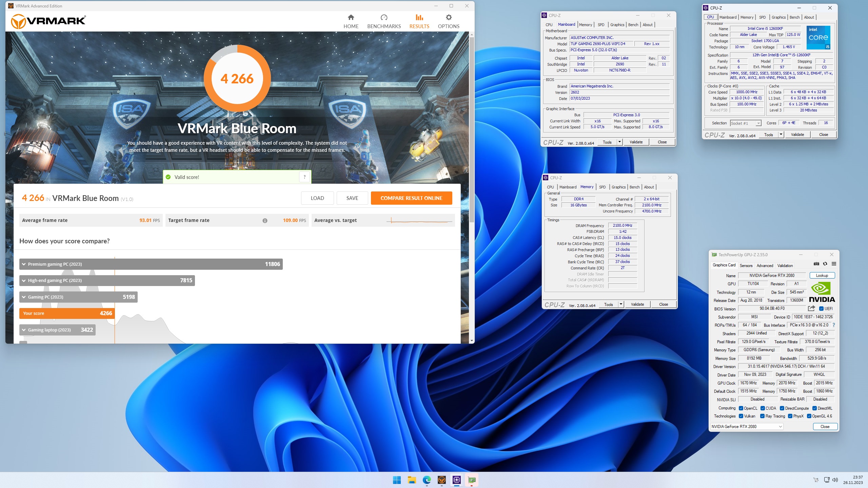Click the GPU-Z refresh icon

coord(825,264)
